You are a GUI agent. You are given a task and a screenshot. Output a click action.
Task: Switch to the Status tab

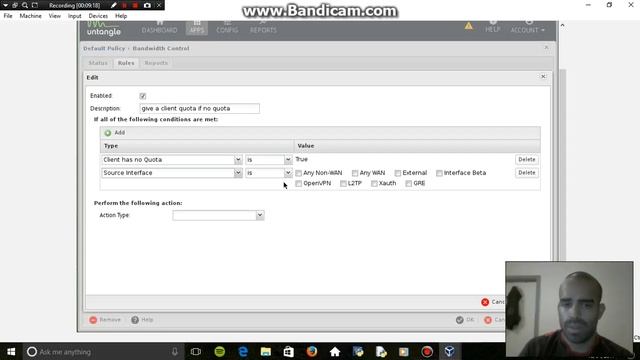point(98,63)
